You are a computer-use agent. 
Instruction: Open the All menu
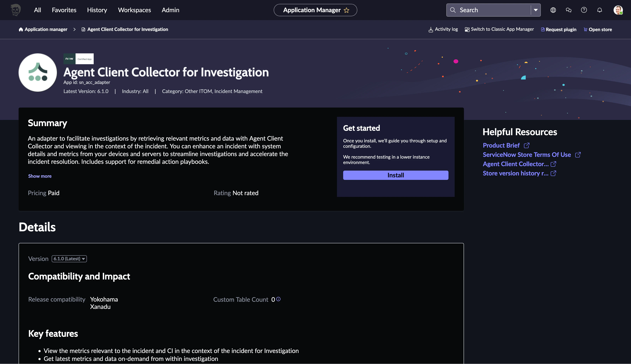(x=38, y=10)
